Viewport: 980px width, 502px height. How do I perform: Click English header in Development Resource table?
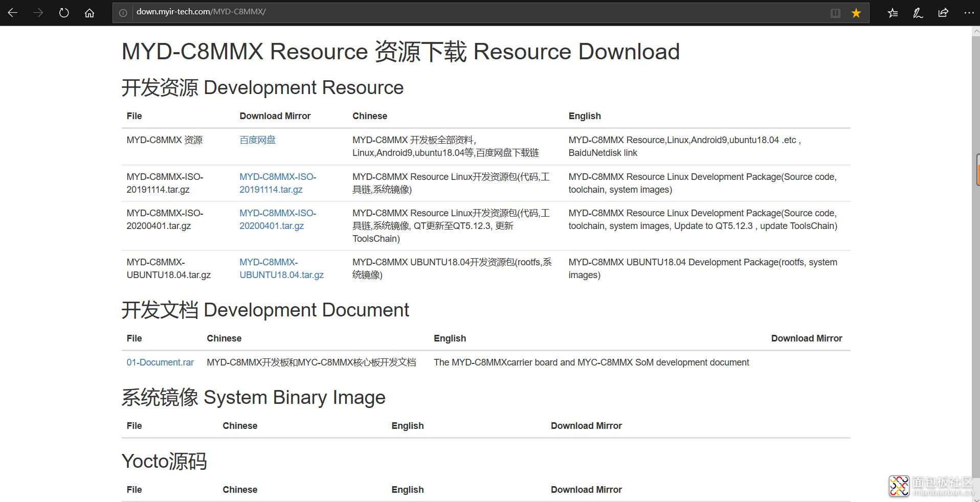[585, 116]
